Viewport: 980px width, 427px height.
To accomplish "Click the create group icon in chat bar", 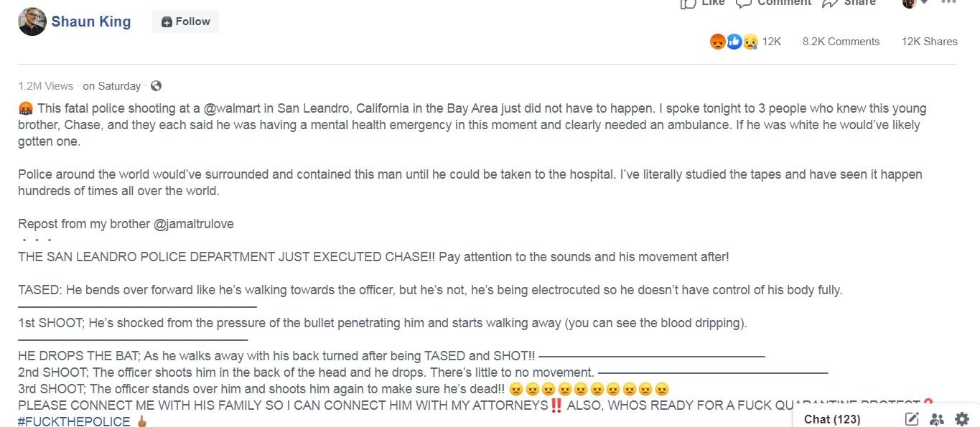I will pos(937,419).
